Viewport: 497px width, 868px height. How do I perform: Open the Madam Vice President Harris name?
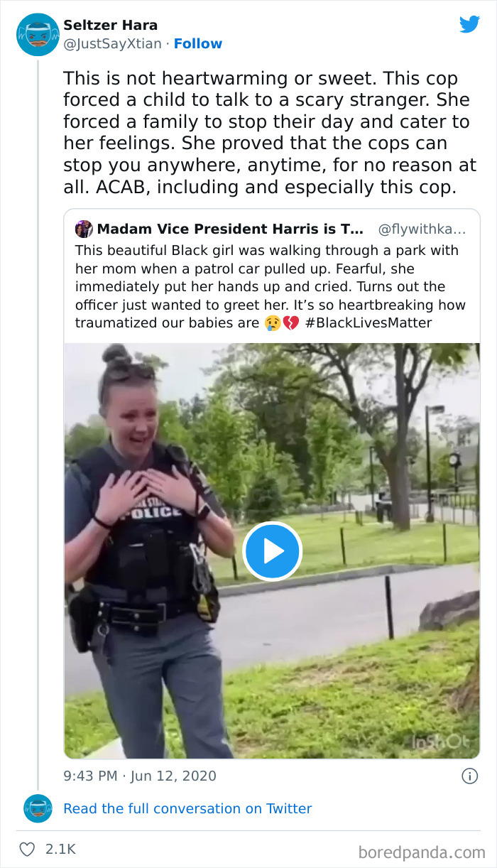pyautogui.click(x=230, y=229)
